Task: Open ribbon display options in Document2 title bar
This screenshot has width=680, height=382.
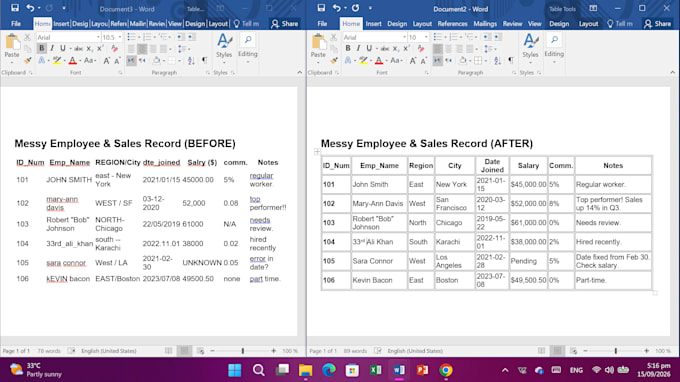Action: click(593, 8)
